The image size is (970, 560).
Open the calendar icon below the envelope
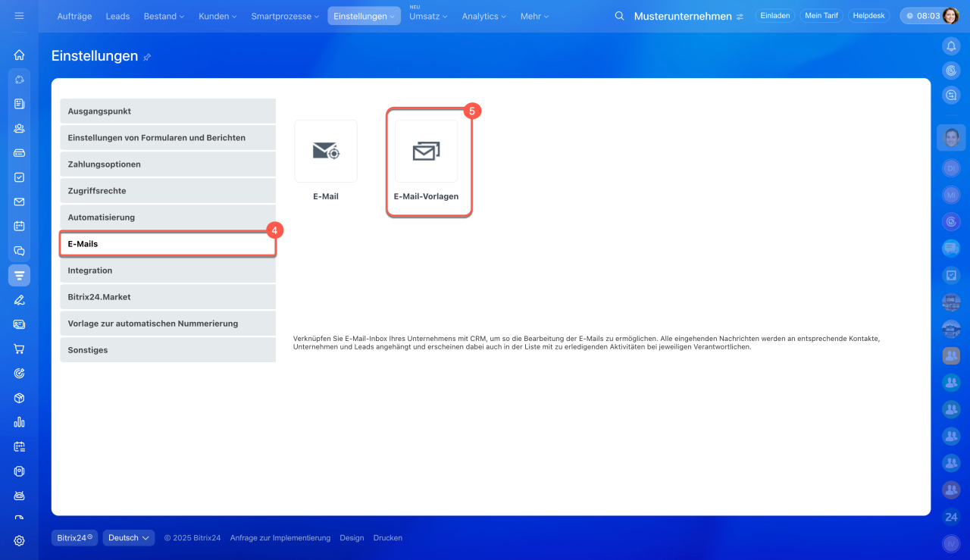(19, 226)
